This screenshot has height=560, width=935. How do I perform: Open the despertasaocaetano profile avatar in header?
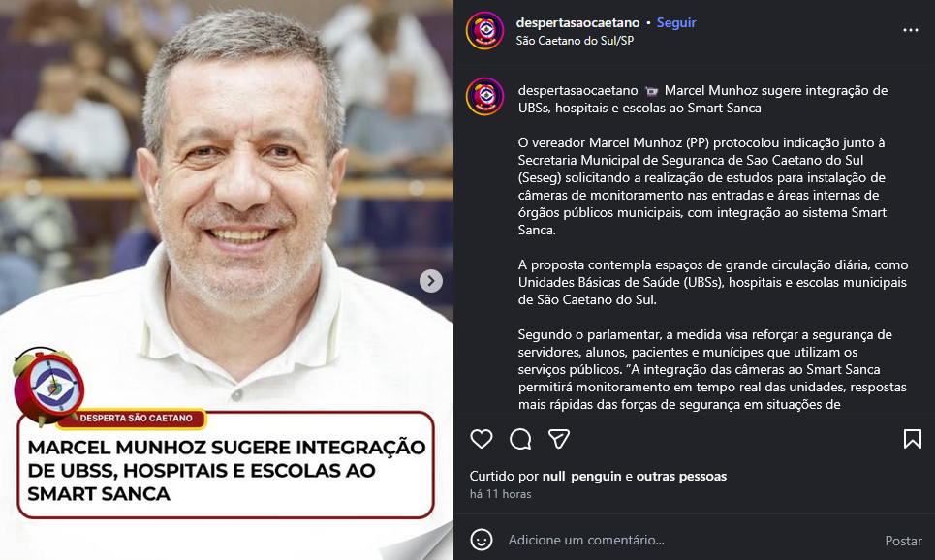484,30
